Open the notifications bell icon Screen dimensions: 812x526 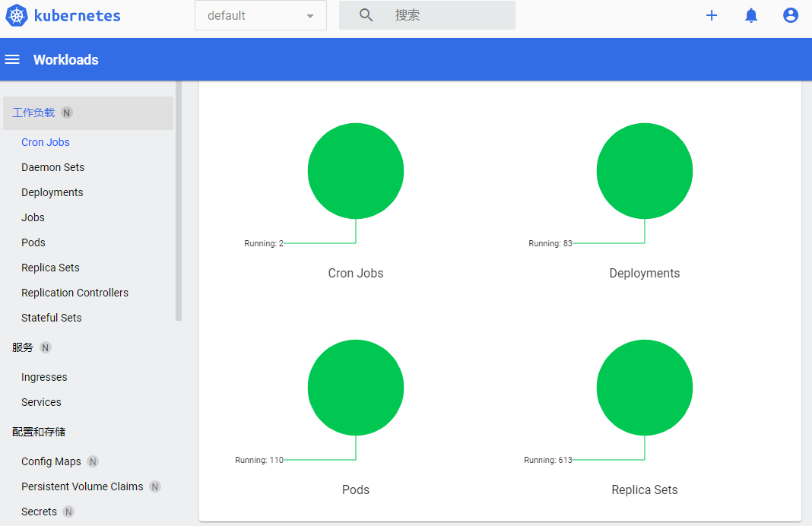click(751, 15)
